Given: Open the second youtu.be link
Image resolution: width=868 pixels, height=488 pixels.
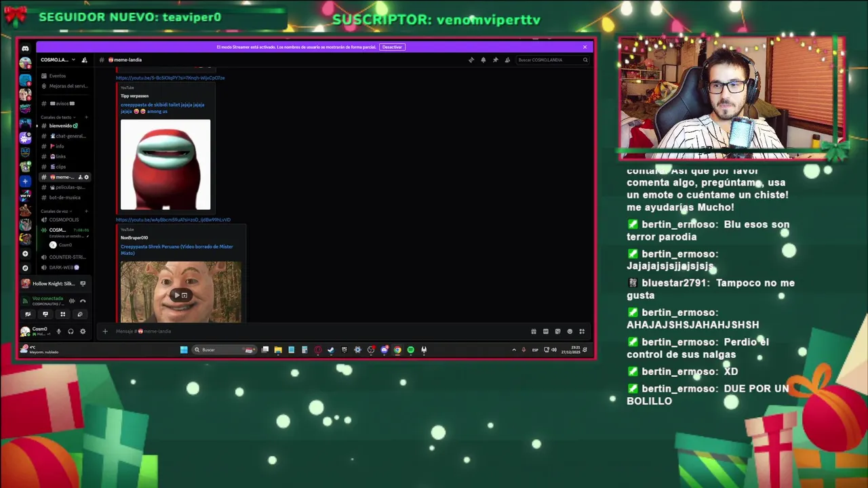Looking at the screenshot, I should [x=173, y=220].
